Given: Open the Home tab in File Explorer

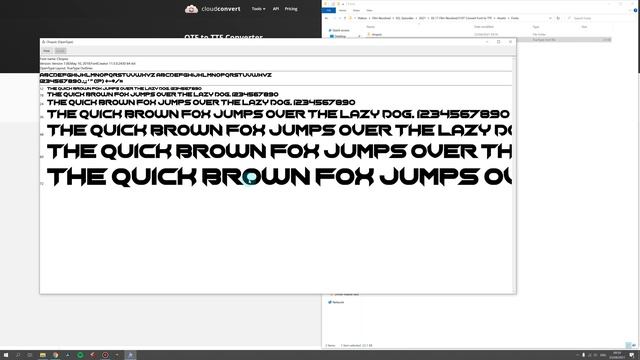Looking at the screenshot, I should (342, 10).
